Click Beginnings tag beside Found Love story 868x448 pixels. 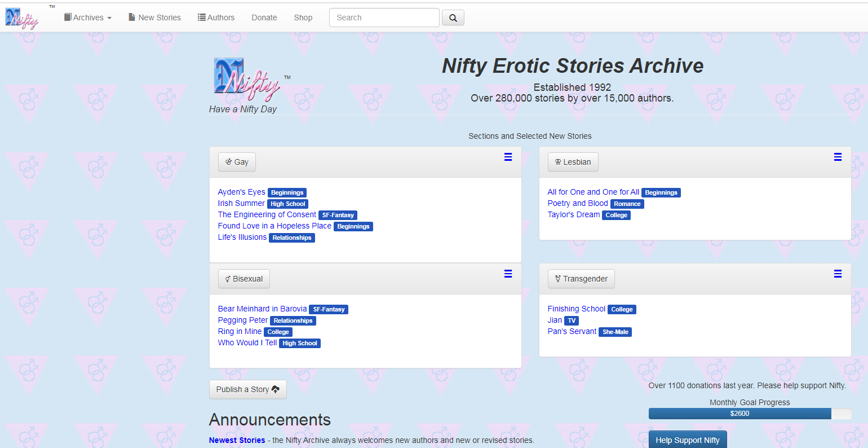click(x=353, y=226)
